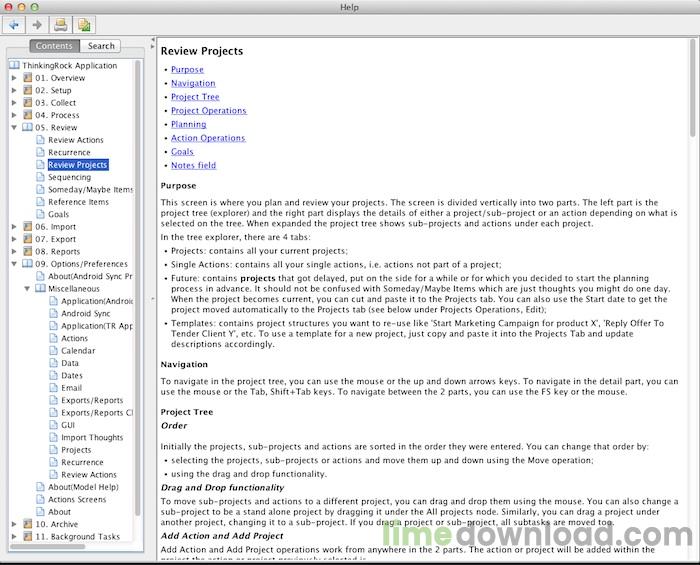The width and height of the screenshot is (700, 565).
Task: Select the Contents tab
Action: click(x=54, y=46)
